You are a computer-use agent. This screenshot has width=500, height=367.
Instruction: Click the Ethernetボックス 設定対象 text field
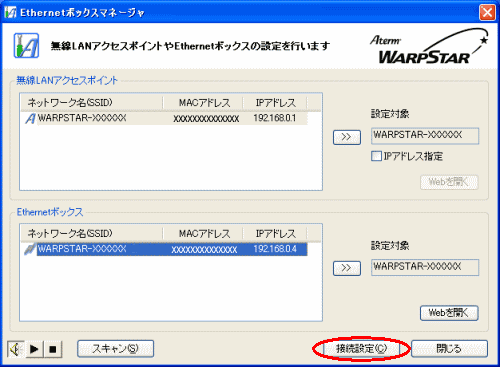(x=425, y=267)
